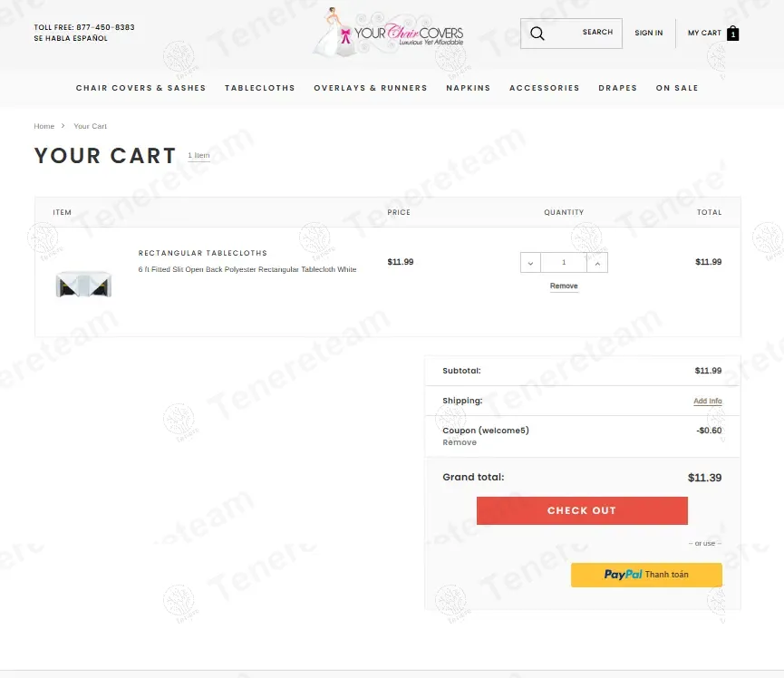This screenshot has height=678, width=784.
Task: Browse the Drapes category
Action: (x=617, y=88)
